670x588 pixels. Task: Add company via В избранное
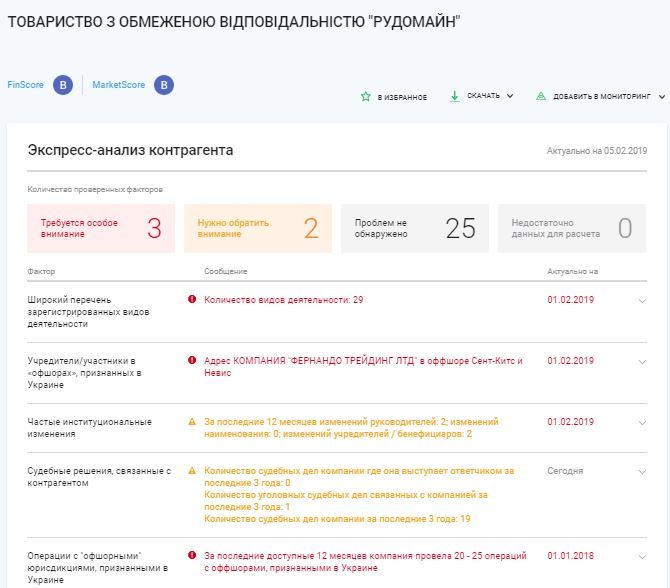tap(402, 97)
